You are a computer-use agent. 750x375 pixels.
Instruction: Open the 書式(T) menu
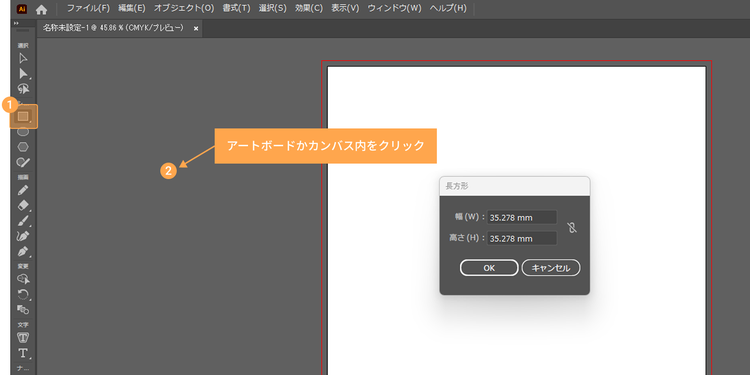[x=236, y=9]
